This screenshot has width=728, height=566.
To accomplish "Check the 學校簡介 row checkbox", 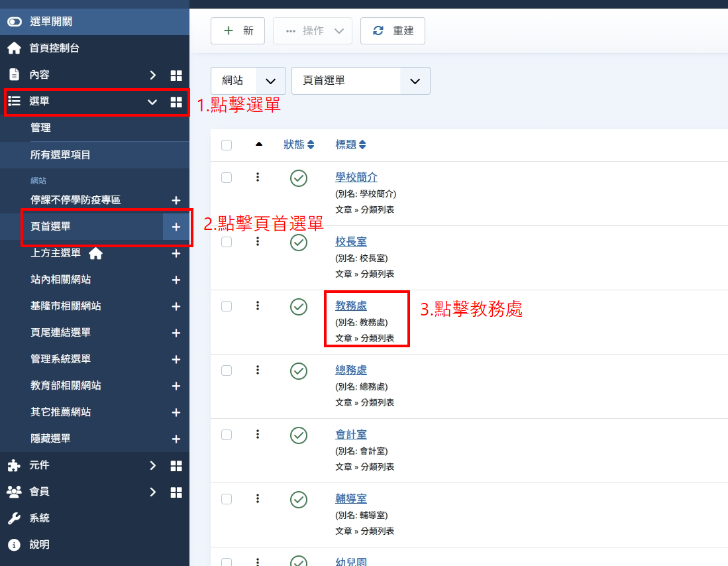I will pos(227,177).
